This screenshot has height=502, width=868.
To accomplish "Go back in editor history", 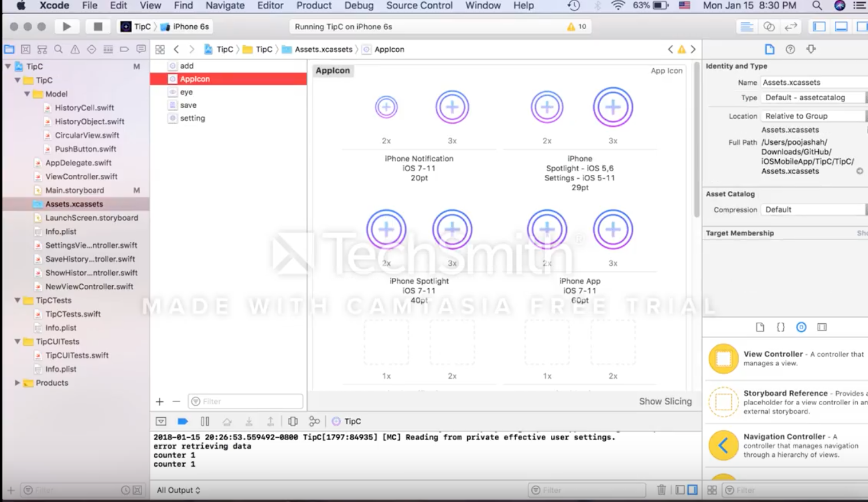I will point(176,49).
